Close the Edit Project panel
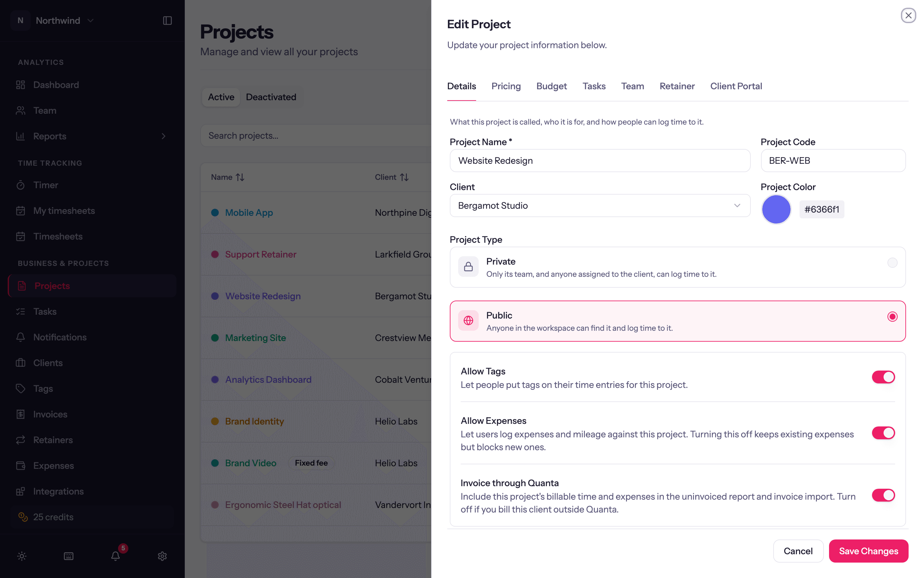The image size is (924, 578). coord(908,15)
